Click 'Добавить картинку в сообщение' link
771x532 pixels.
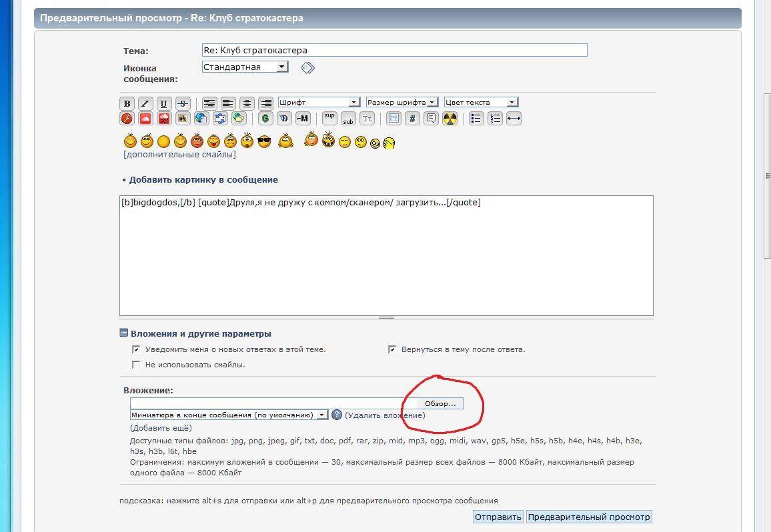(203, 180)
